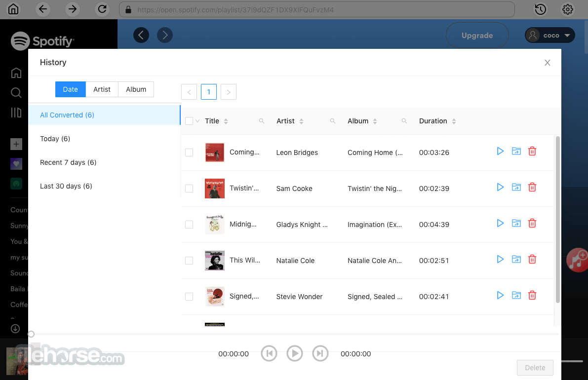The height and width of the screenshot is (380, 588).
Task: Play the Stevie Wonder track
Action: (x=500, y=295)
